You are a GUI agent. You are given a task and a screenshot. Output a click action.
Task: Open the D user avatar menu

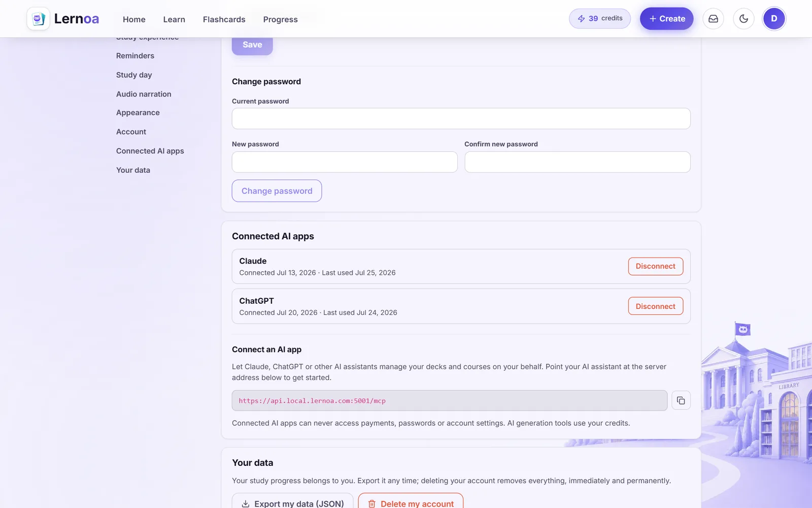(774, 19)
